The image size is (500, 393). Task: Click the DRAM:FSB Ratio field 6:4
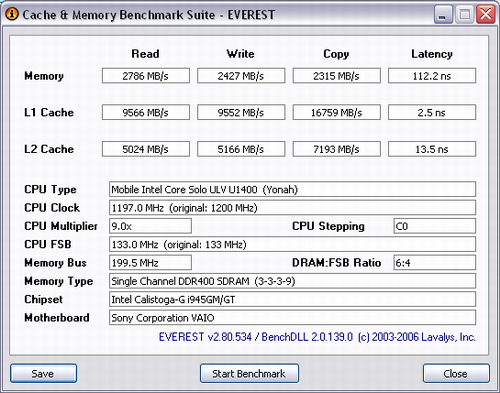click(435, 263)
